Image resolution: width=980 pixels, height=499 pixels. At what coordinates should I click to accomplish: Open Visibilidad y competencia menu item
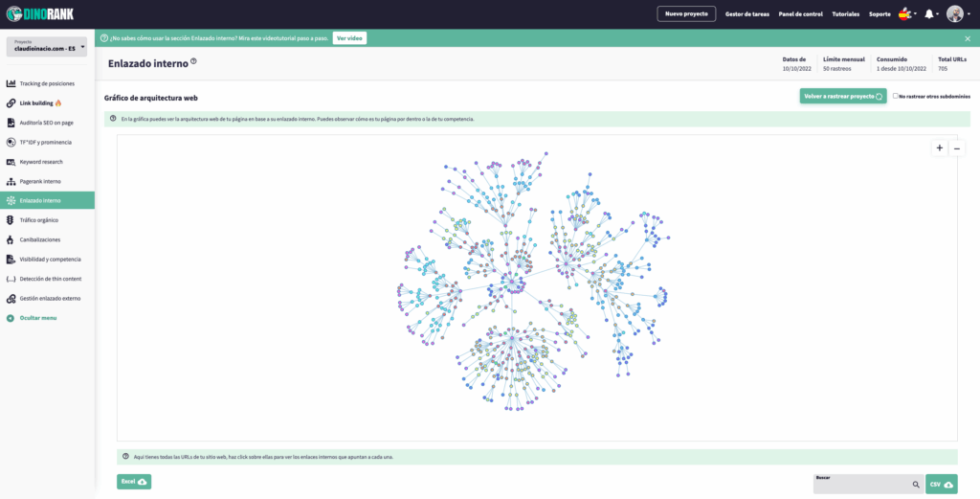tap(50, 260)
